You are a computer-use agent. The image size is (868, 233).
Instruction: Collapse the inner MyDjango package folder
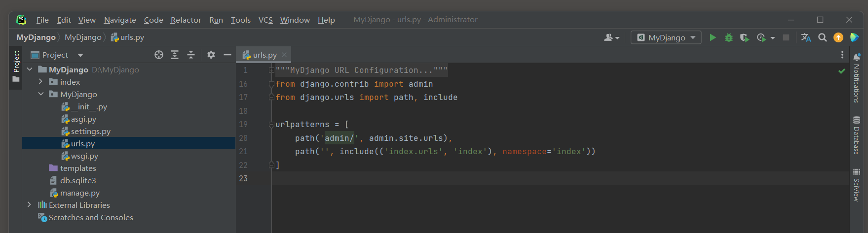pyautogui.click(x=41, y=94)
